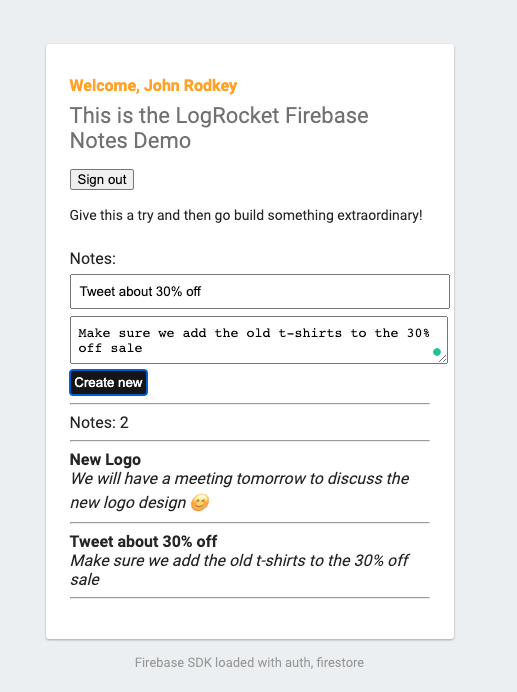517x692 pixels.
Task: Click the divider line below Create new
Action: pyautogui.click(x=249, y=403)
